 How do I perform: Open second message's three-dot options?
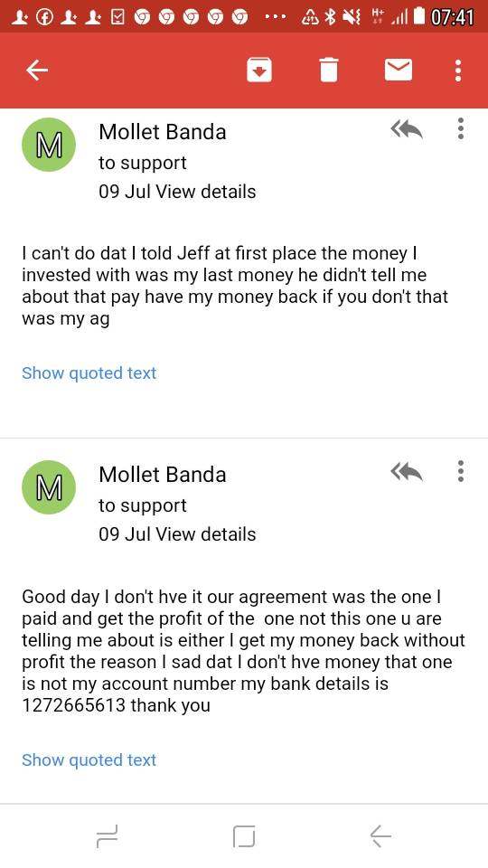(460, 470)
